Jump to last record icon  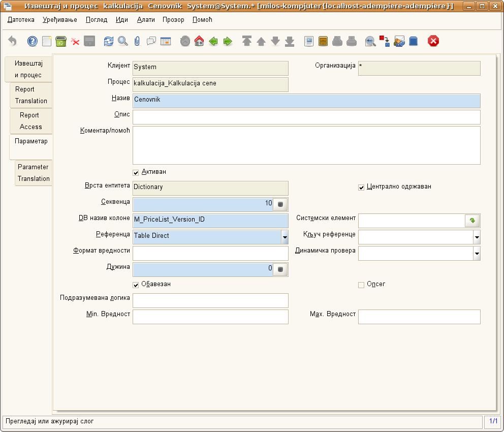(290, 41)
